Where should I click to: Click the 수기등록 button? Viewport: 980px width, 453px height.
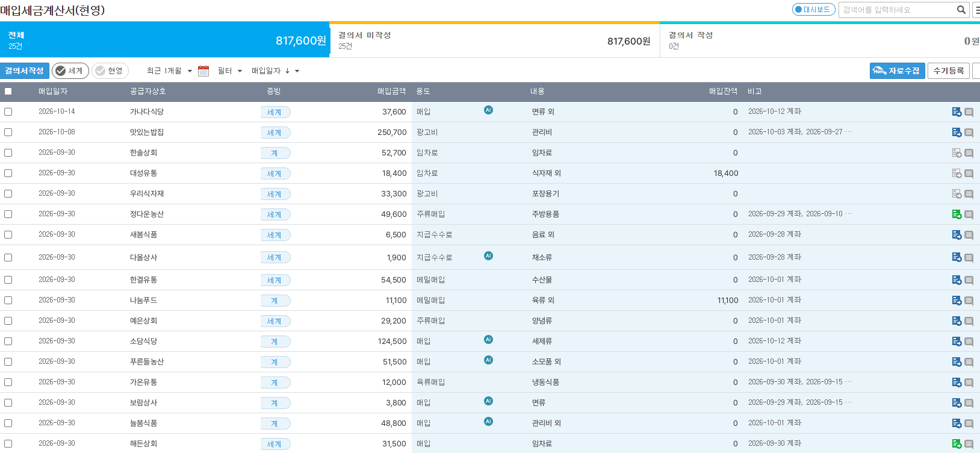(x=949, y=71)
